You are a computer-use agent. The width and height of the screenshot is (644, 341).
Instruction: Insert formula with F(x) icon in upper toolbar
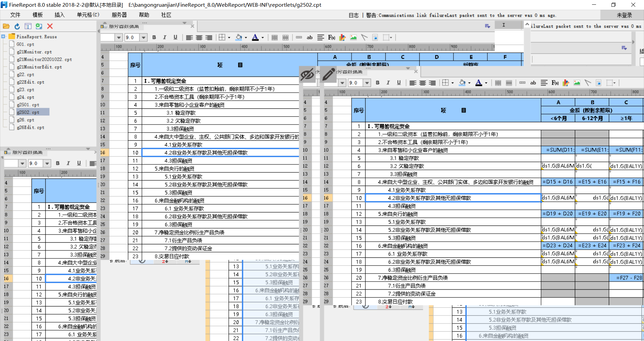(331, 38)
